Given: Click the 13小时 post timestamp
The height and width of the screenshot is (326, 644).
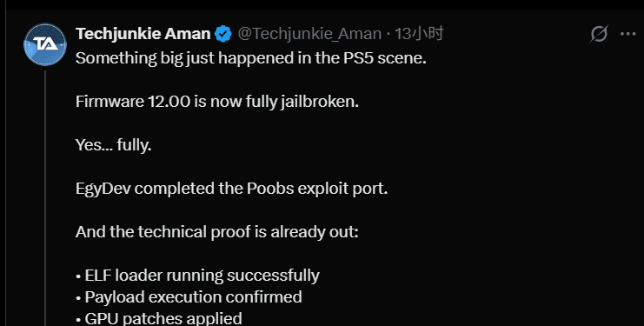Looking at the screenshot, I should tap(419, 34).
